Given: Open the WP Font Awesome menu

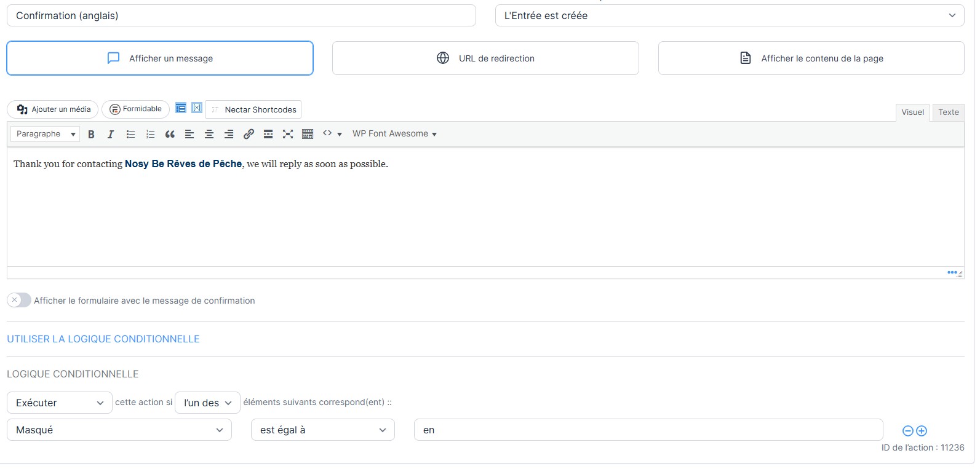Looking at the screenshot, I should tap(394, 134).
